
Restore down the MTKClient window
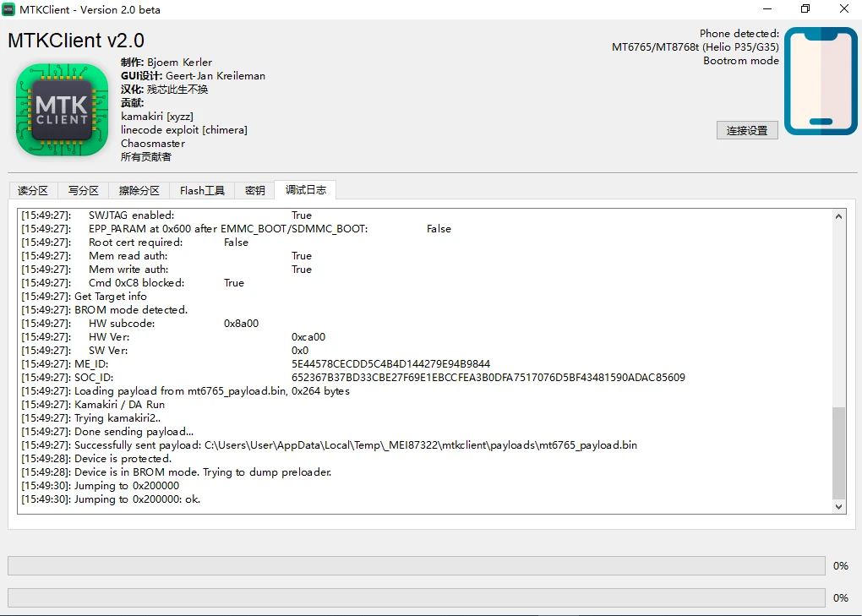click(x=805, y=8)
